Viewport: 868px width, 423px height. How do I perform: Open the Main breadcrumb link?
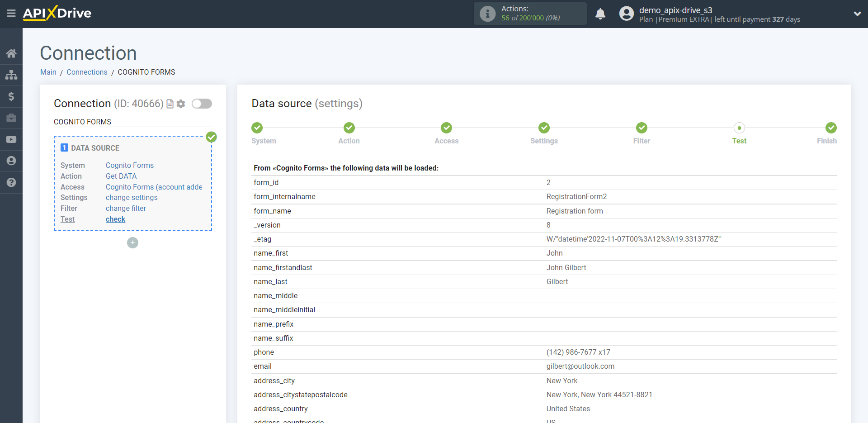pos(48,72)
